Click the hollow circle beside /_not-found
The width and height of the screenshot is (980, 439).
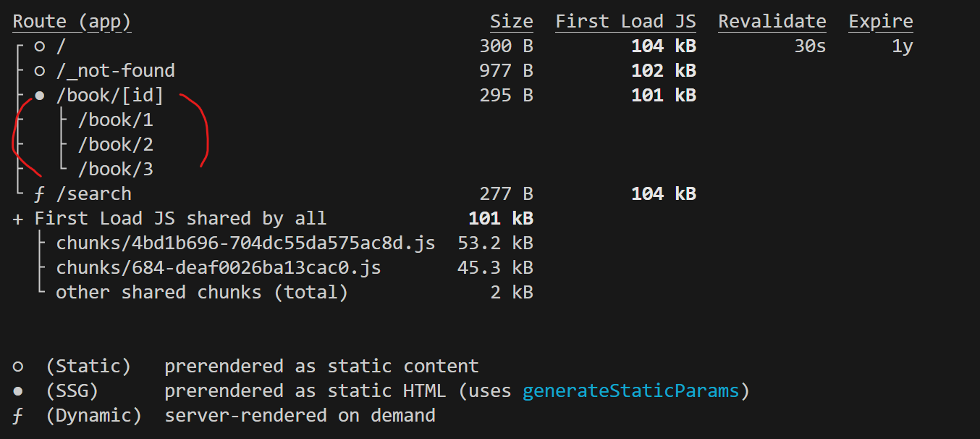click(39, 71)
